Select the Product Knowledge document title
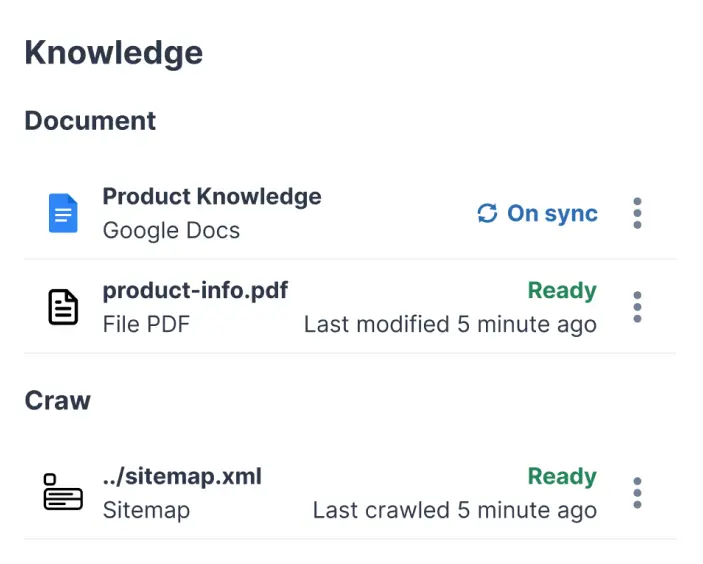703x564 pixels. (212, 196)
